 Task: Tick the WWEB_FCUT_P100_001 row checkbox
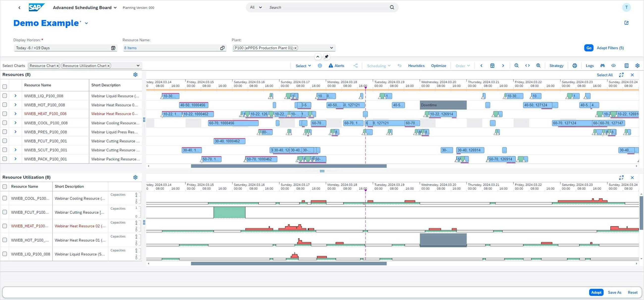point(4,141)
